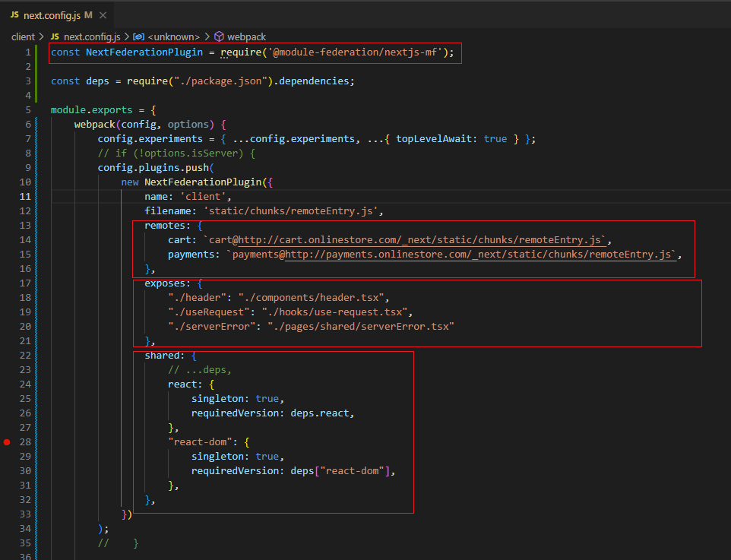This screenshot has width=731, height=560.
Task: Click line number 22 beside 'shared'
Action: pos(25,355)
